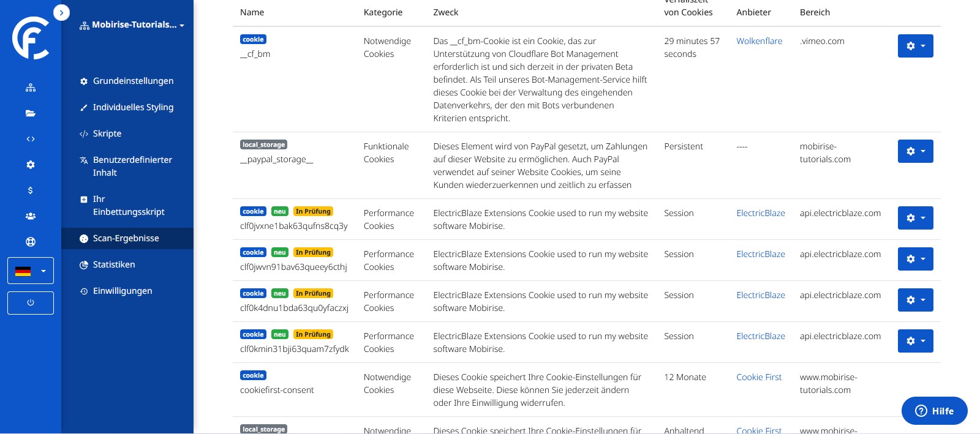The width and height of the screenshot is (980, 434).
Task: Click the code brackets icon in left rail
Action: (31, 139)
